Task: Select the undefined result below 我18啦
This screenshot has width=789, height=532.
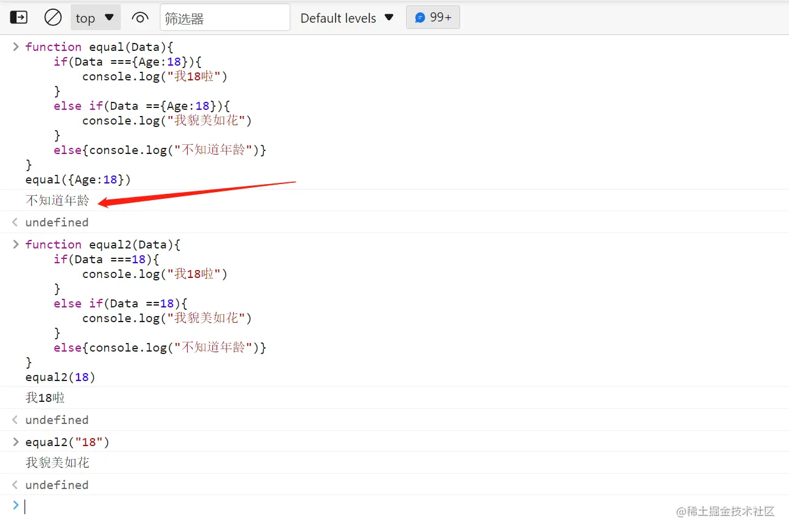Action: click(x=56, y=420)
